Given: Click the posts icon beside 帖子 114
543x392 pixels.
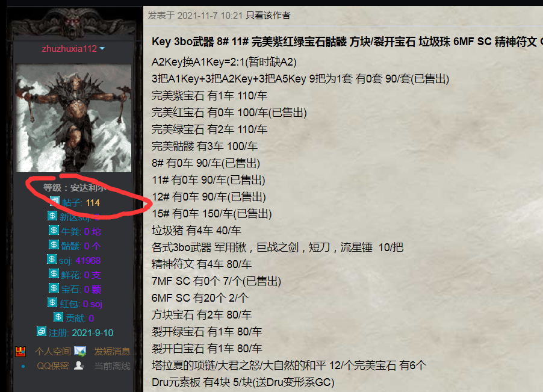Looking at the screenshot, I should point(55,201).
